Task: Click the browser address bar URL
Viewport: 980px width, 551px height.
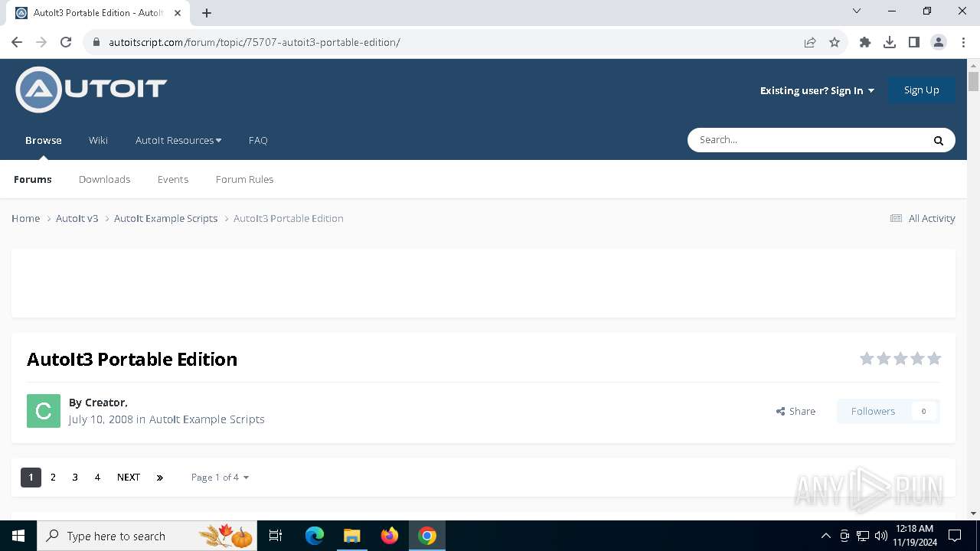Action: pos(254,42)
